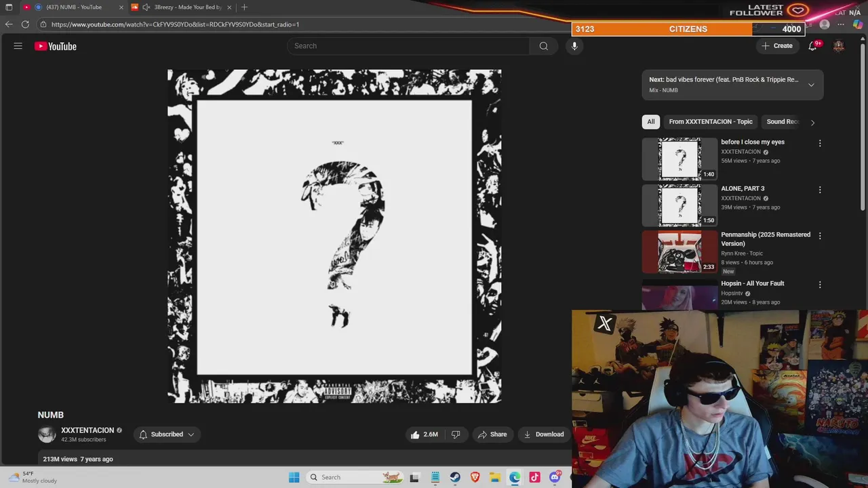Screen dimensions: 868x488
Task: Open options for 'before I close my eyes'
Action: [820, 144]
